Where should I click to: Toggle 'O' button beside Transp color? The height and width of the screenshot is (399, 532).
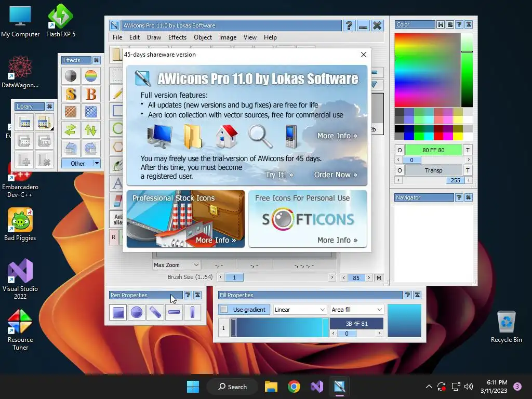coord(400,170)
